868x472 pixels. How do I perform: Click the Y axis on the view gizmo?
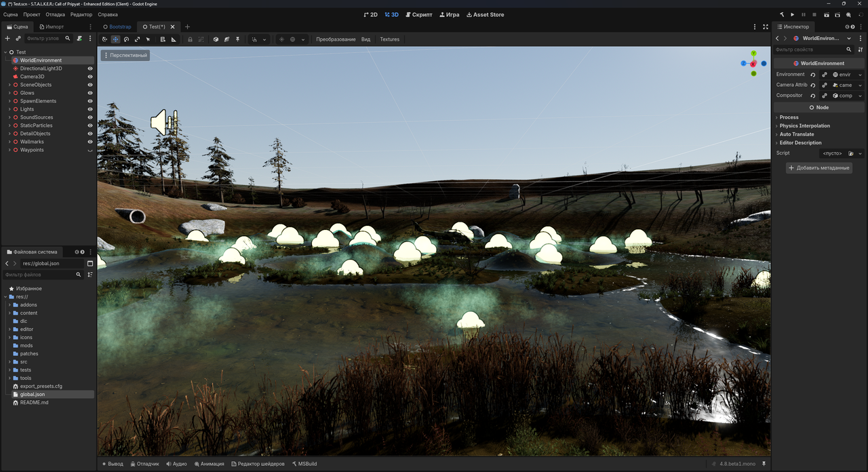click(753, 54)
